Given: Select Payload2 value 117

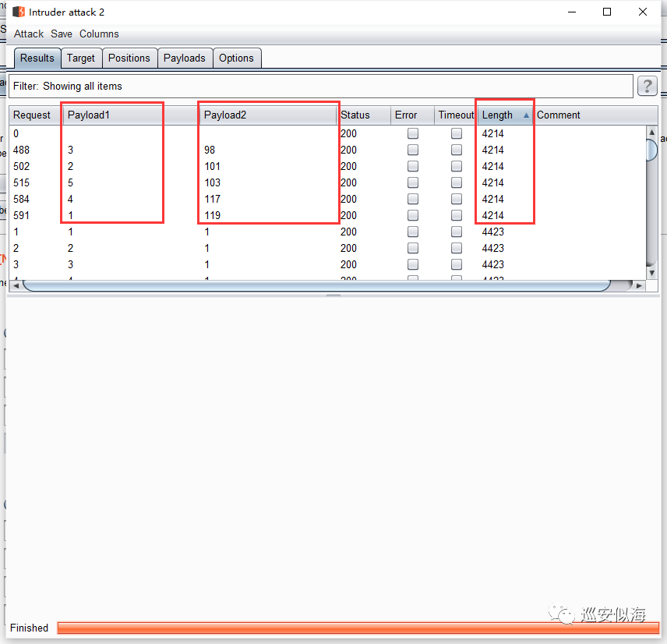Looking at the screenshot, I should click(x=212, y=199).
